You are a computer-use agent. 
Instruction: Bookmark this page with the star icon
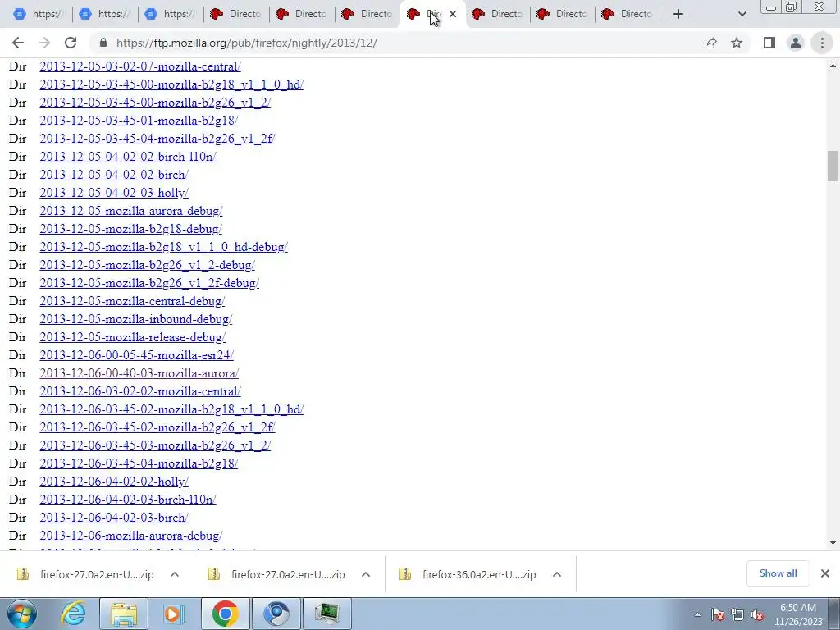pyautogui.click(x=737, y=43)
